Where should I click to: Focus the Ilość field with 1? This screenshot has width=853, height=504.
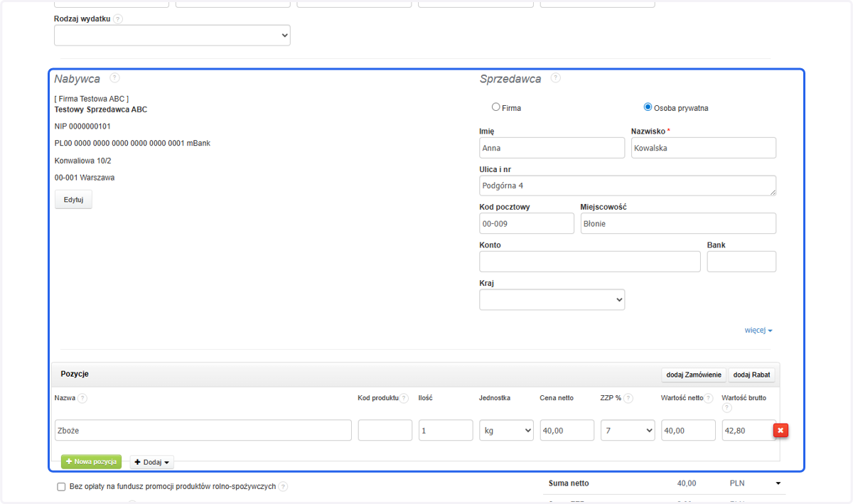coord(446,430)
